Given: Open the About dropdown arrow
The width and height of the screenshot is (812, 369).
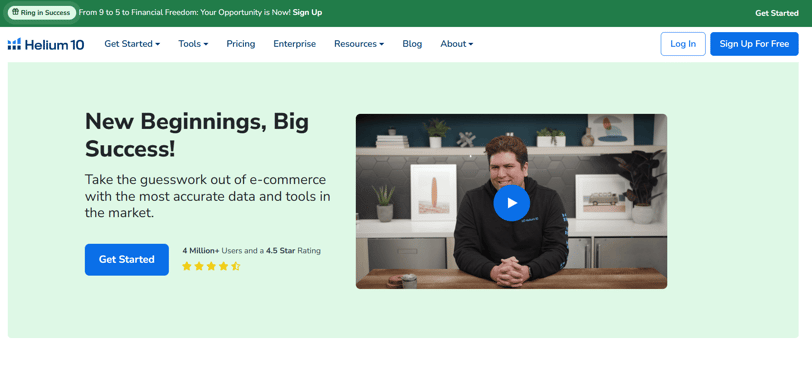Looking at the screenshot, I should pos(471,45).
